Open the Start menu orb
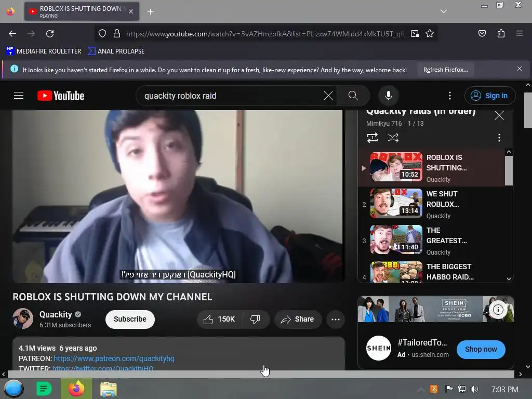The height and width of the screenshot is (399, 532). click(14, 389)
